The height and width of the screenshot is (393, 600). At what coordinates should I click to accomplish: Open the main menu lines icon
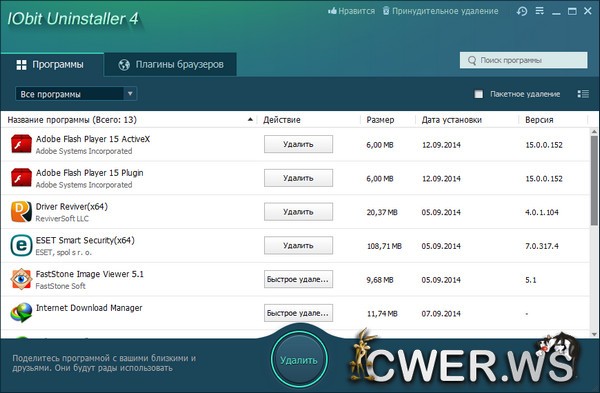tap(540, 11)
